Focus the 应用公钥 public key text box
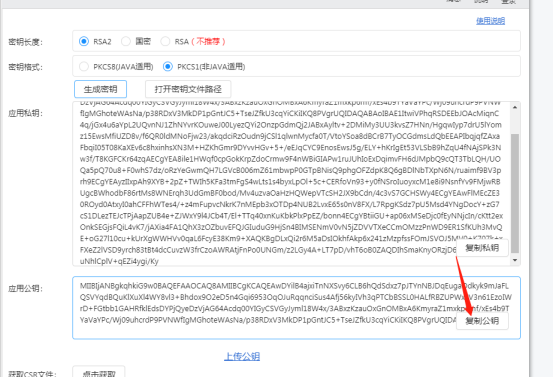This screenshot has width=553, height=378. click(x=296, y=308)
